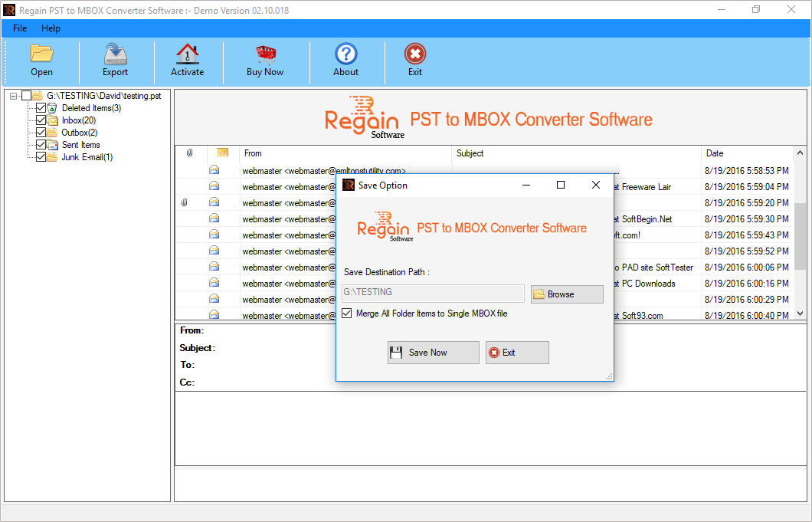Click envelope icon of 5:59:04 PM email
The image size is (812, 522).
[214, 186]
